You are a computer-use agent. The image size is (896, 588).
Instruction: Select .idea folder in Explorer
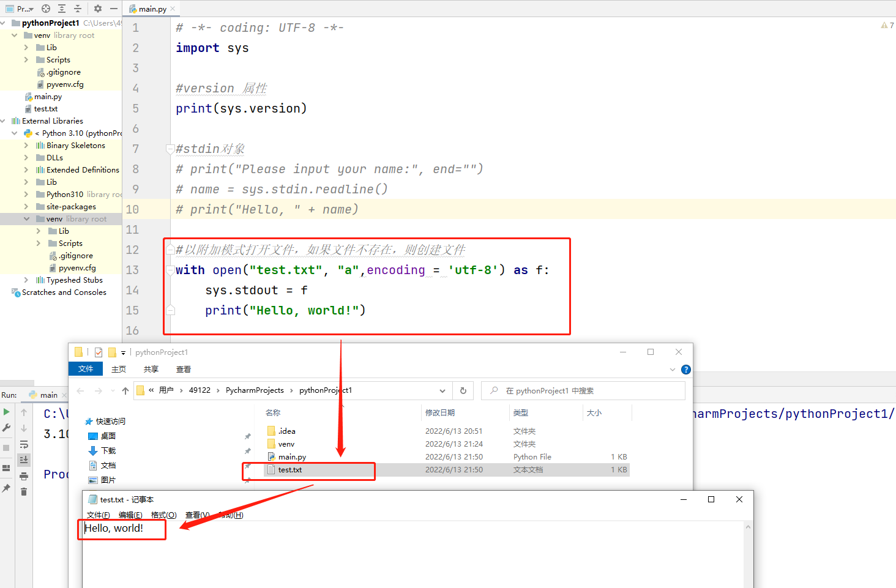coord(286,431)
